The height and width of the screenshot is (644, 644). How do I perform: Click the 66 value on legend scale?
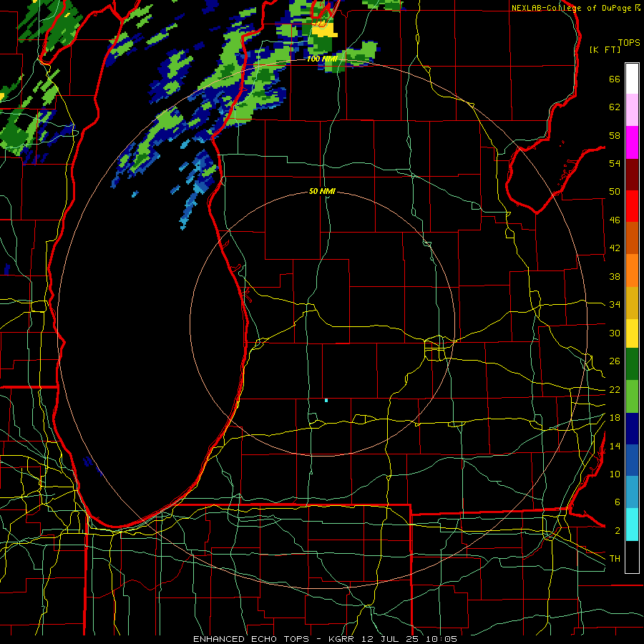[615, 79]
